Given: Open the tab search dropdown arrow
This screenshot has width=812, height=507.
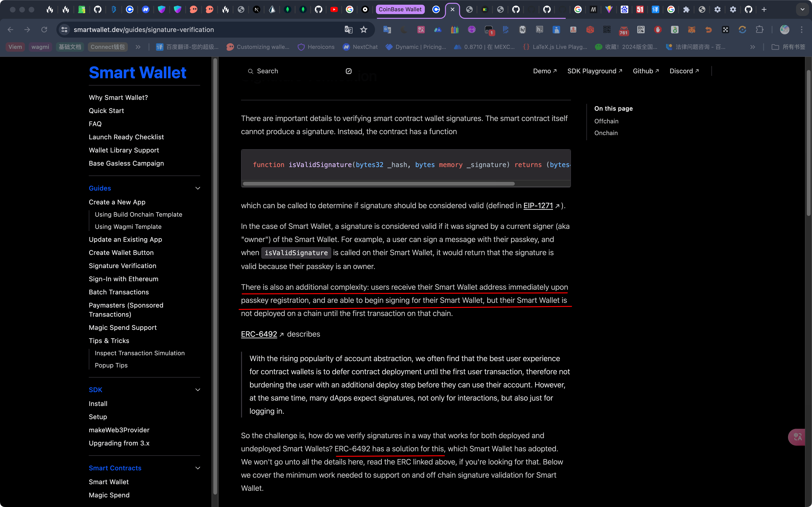Looking at the screenshot, I should click(x=802, y=9).
